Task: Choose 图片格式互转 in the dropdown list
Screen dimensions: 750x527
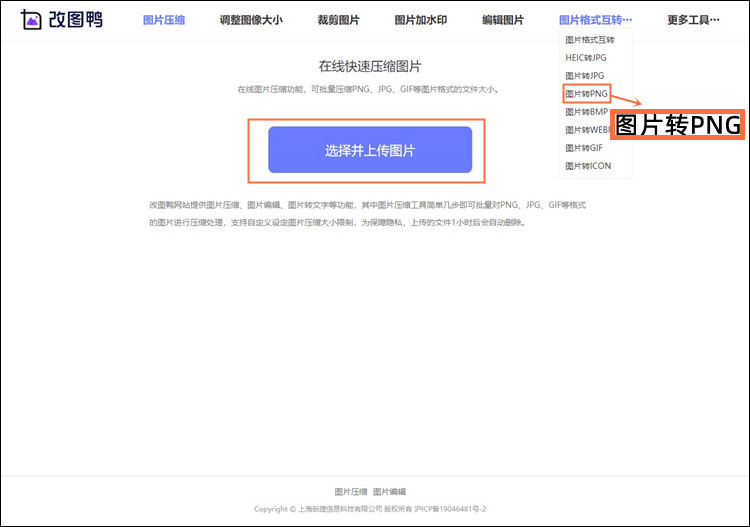Action: coord(590,40)
